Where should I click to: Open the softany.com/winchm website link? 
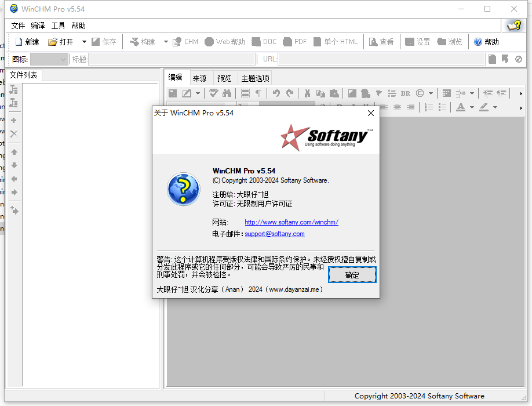291,222
